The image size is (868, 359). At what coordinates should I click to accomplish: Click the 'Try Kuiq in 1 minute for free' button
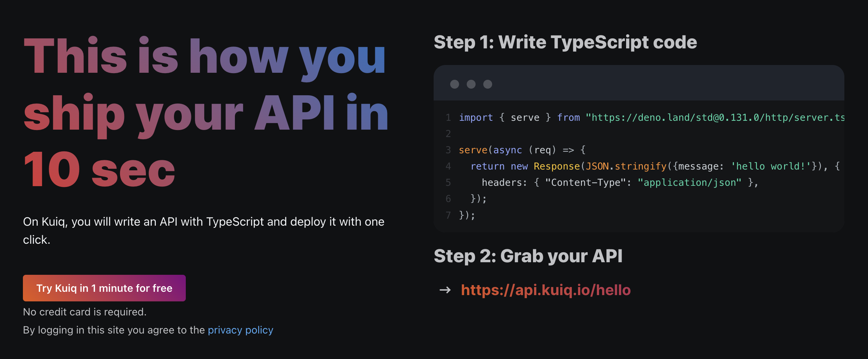coord(104,288)
